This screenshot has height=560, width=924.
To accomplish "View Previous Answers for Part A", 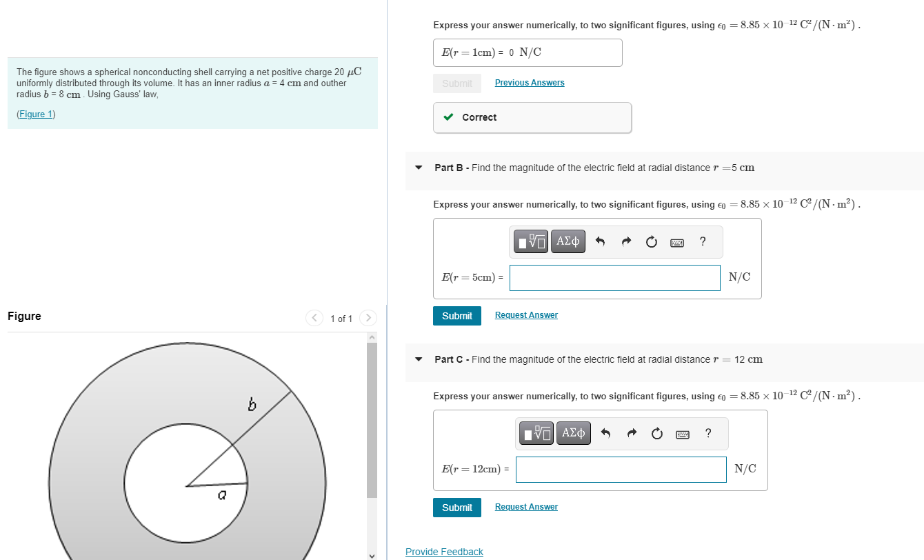I will [530, 82].
